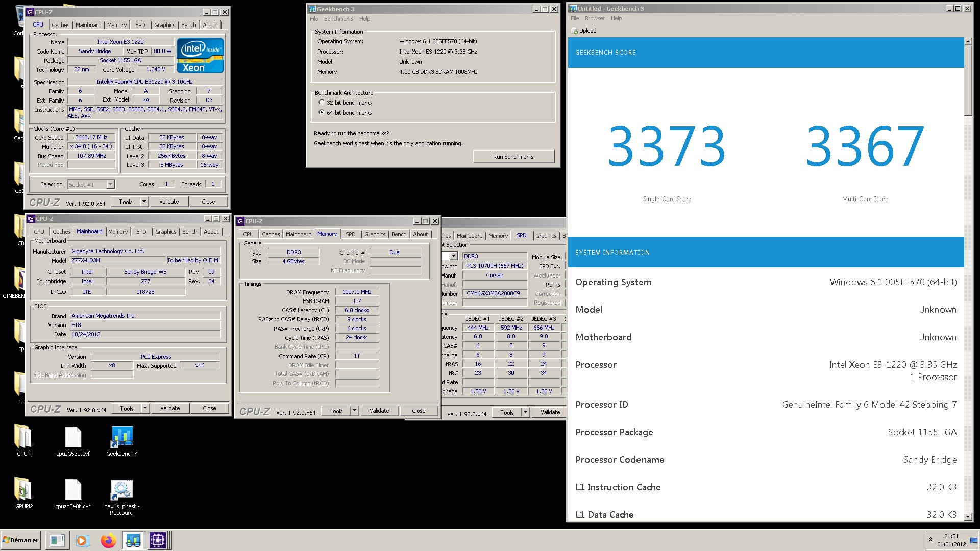Open the Browser menu in Geekbench results
Screen dimensions: 980x551
click(595, 18)
